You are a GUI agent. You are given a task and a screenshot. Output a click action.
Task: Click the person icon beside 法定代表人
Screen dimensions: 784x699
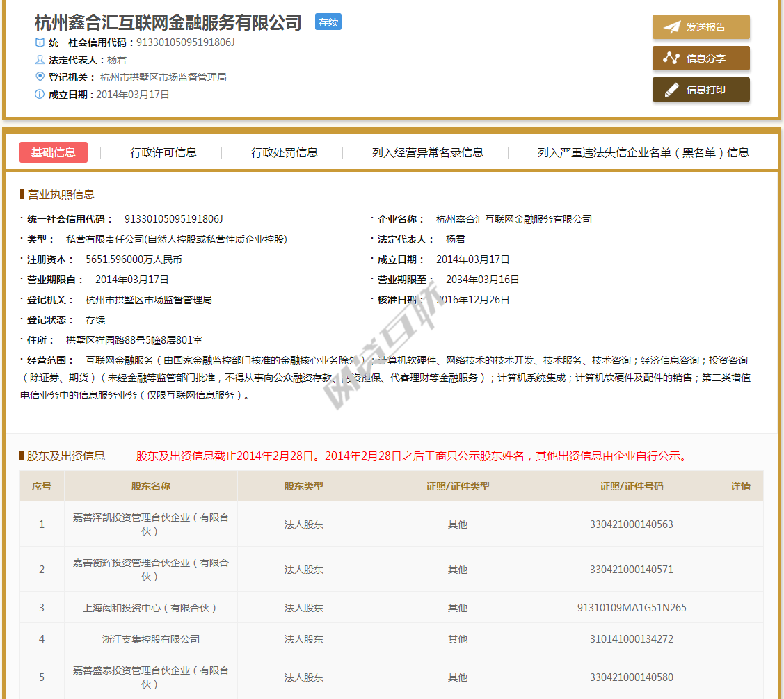pos(40,60)
